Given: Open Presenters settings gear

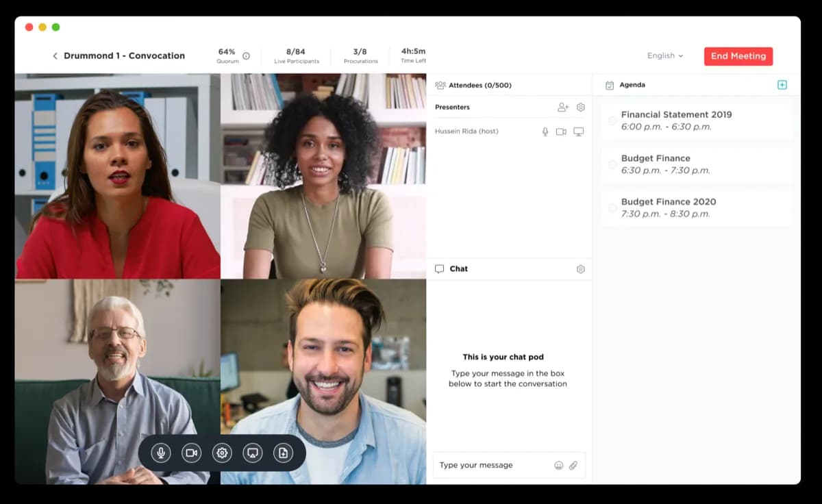Looking at the screenshot, I should click(x=581, y=108).
